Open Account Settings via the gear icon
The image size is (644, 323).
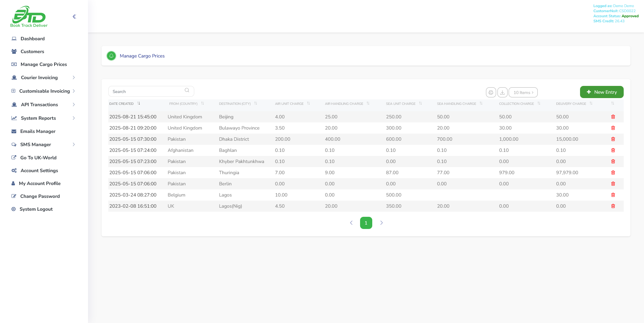(14, 170)
